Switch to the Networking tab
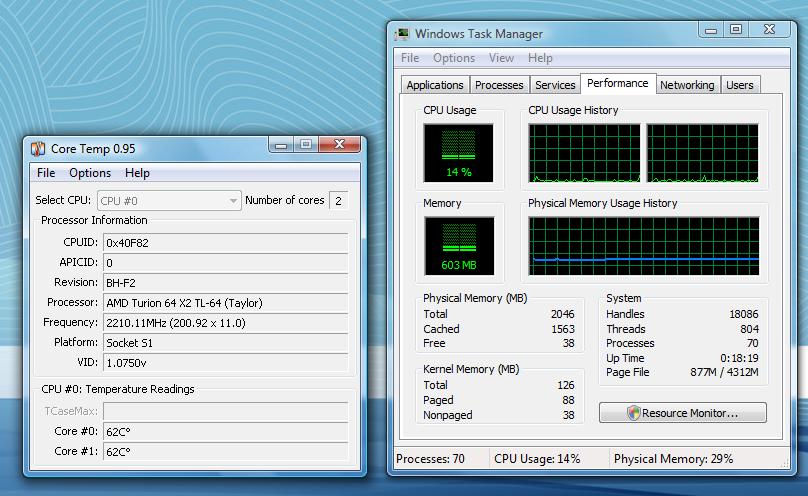The height and width of the screenshot is (496, 808). coord(687,85)
